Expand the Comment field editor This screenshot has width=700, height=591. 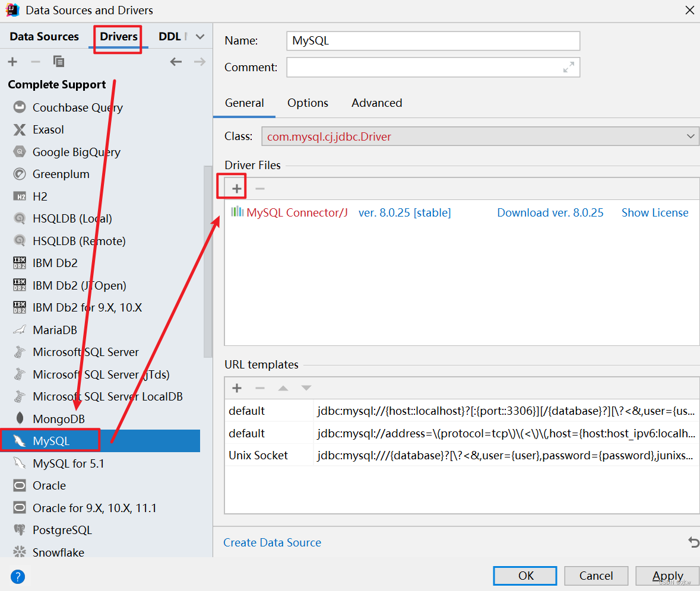tap(568, 68)
